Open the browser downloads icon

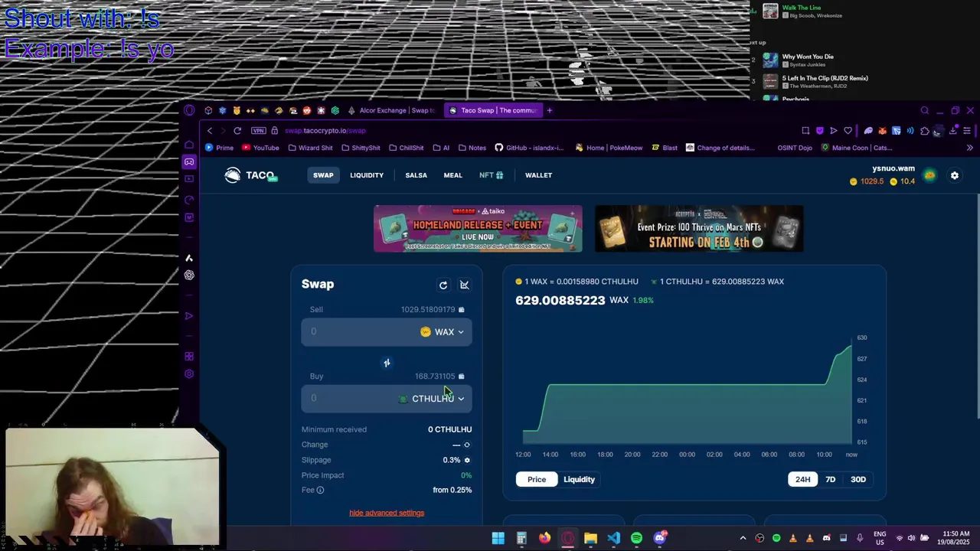pos(952,131)
